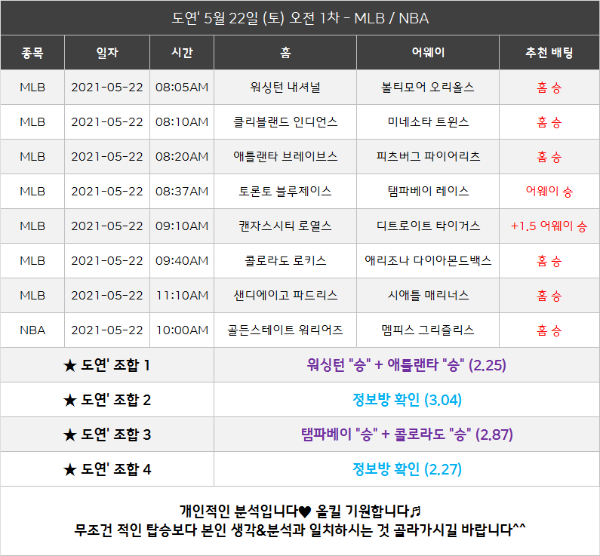
Task: Open the '정보방 확인 (2.27)' link
Action: [x=406, y=469]
